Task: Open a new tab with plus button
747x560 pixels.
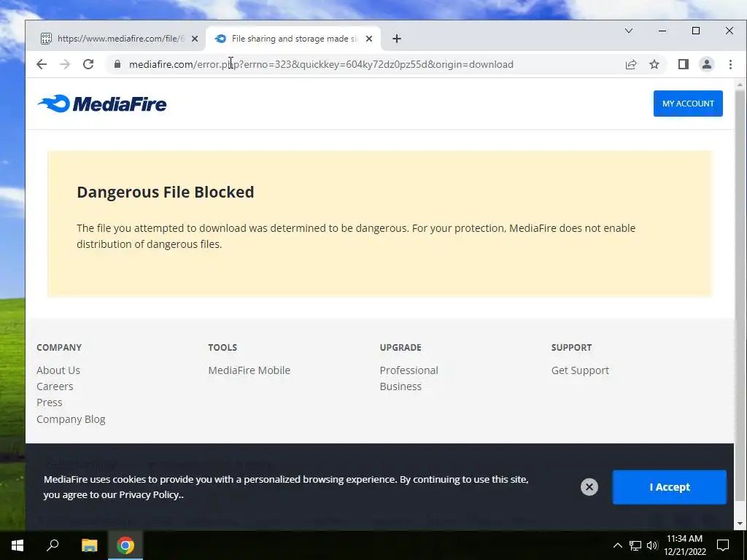Action: (397, 39)
